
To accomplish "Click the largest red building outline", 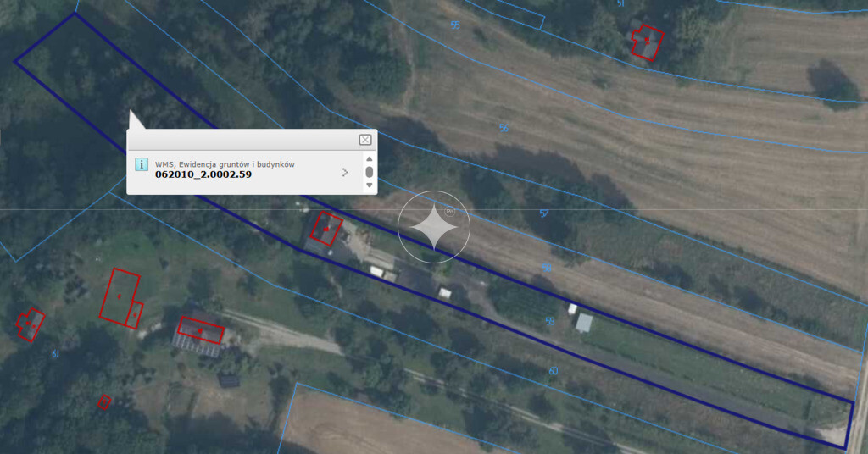I will tap(120, 296).
